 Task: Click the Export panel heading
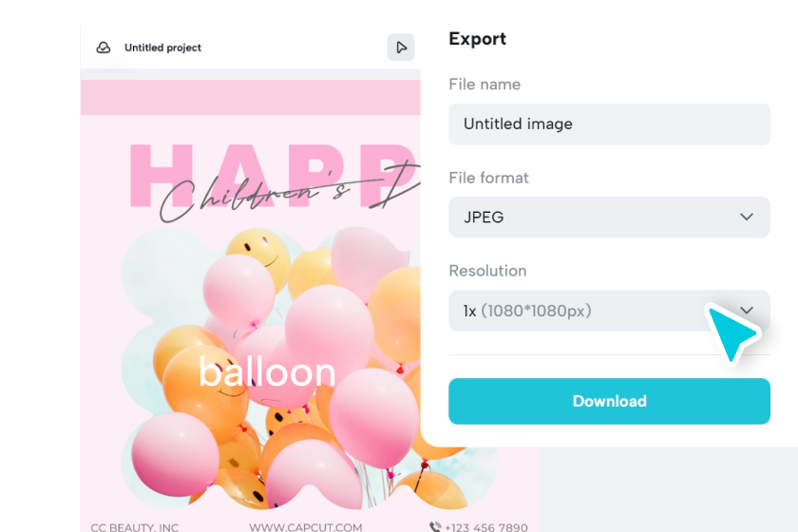[477, 39]
